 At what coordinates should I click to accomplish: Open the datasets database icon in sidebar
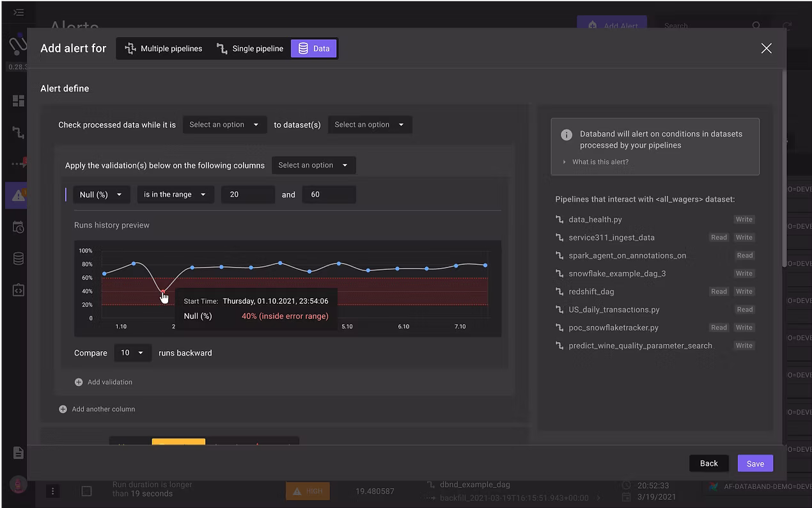[18, 258]
